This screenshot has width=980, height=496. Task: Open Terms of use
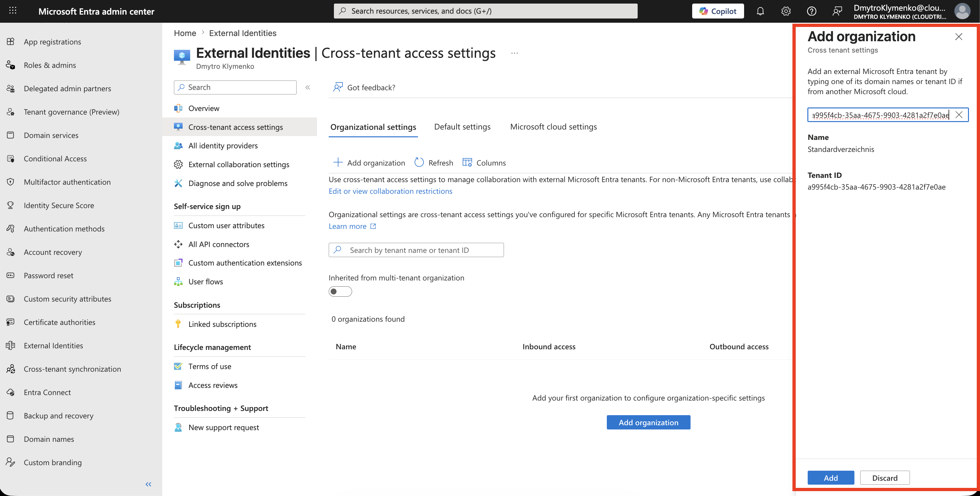pos(210,366)
